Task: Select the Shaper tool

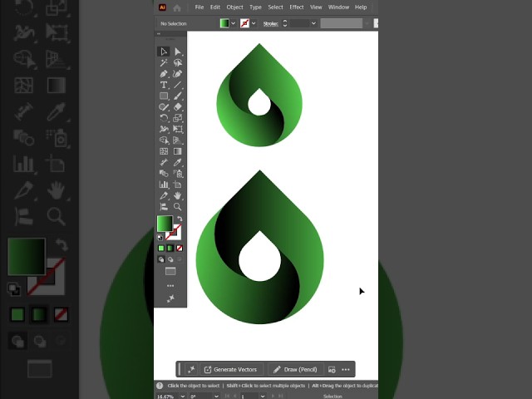Action: point(164,107)
